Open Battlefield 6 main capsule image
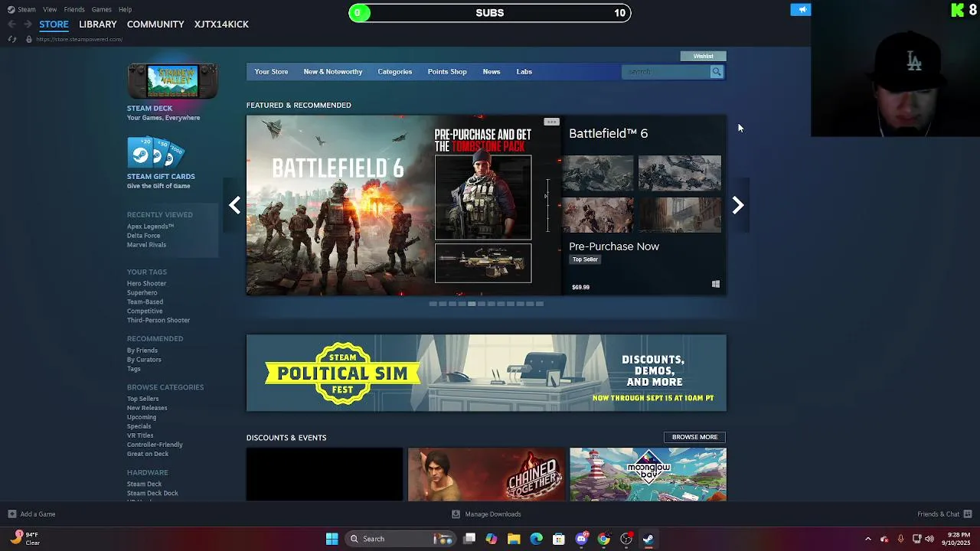Screen dimensions: 980x551 pyautogui.click(x=403, y=205)
